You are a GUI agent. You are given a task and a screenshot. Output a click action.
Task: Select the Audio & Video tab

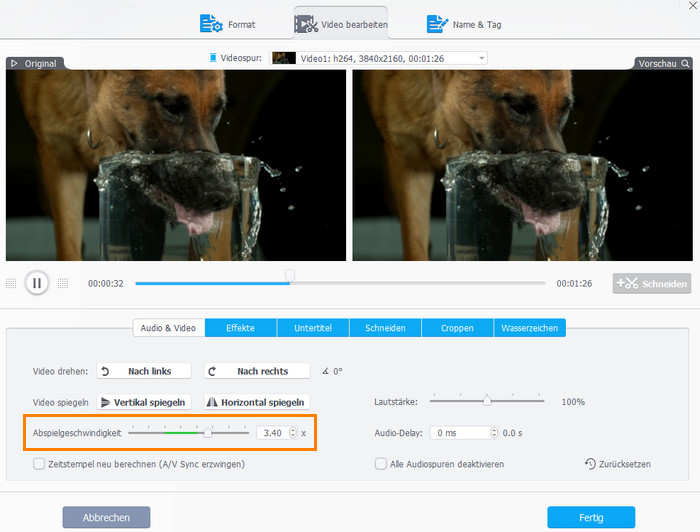click(x=168, y=328)
